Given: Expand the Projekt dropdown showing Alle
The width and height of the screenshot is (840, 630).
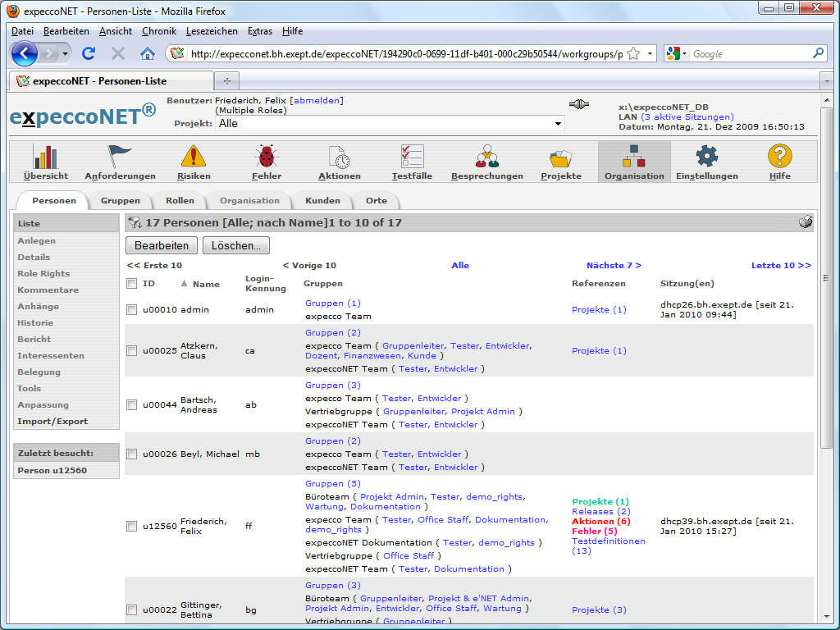Looking at the screenshot, I should 558,123.
